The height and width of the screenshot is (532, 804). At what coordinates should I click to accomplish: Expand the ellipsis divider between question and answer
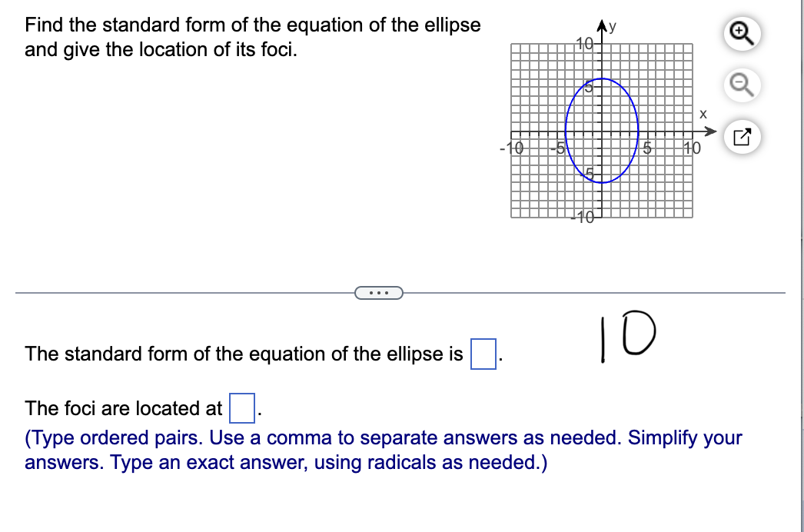click(x=378, y=293)
